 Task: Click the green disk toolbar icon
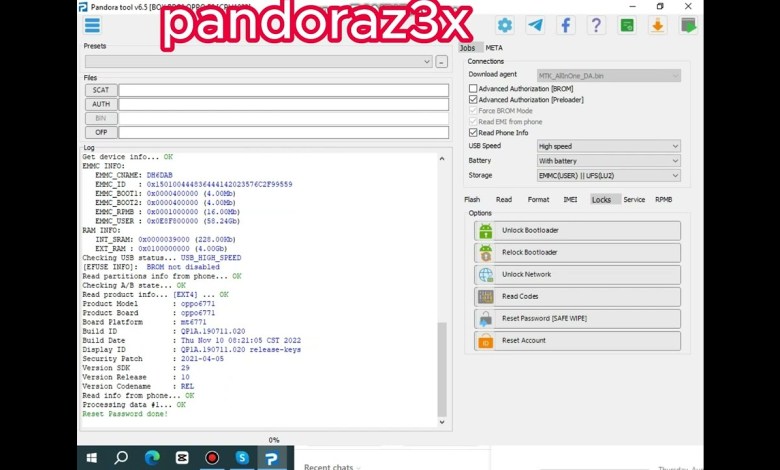[627, 25]
